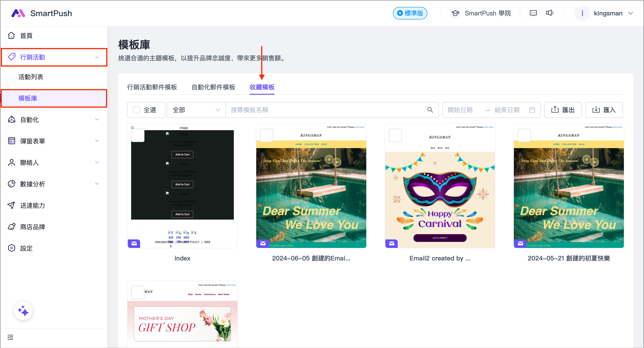644x348 pixels.
Task: Open the 商店品牌 store brand sidebar icon
Action: click(11, 227)
